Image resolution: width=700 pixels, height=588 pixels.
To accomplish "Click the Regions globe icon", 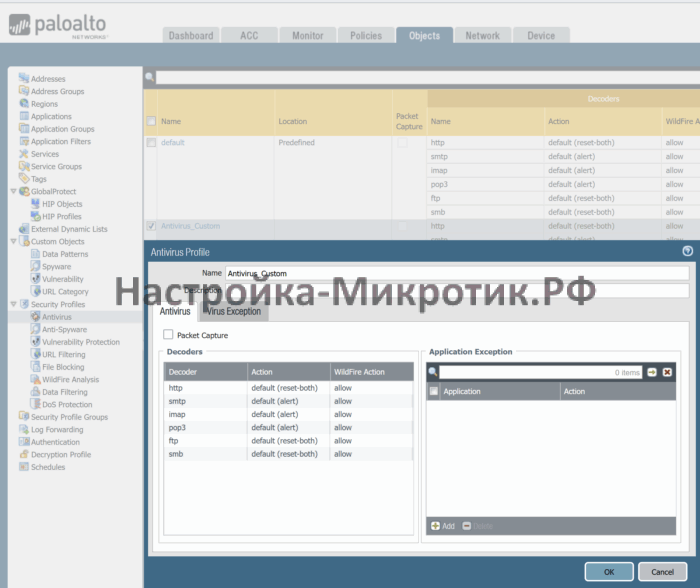I will (24, 103).
